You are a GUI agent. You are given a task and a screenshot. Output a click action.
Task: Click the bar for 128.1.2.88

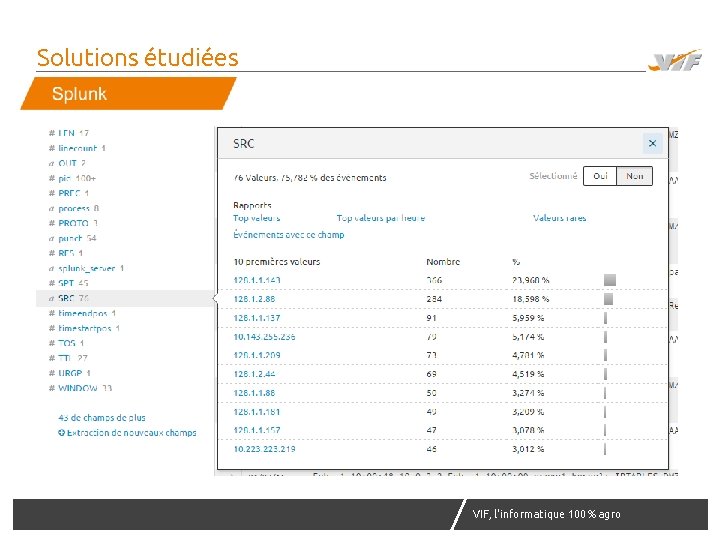click(x=608, y=299)
